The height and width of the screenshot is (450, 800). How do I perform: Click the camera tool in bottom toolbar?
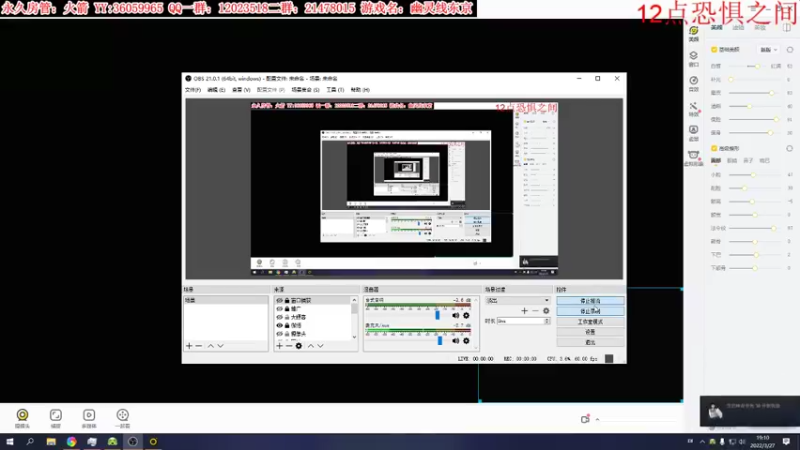click(x=22, y=418)
